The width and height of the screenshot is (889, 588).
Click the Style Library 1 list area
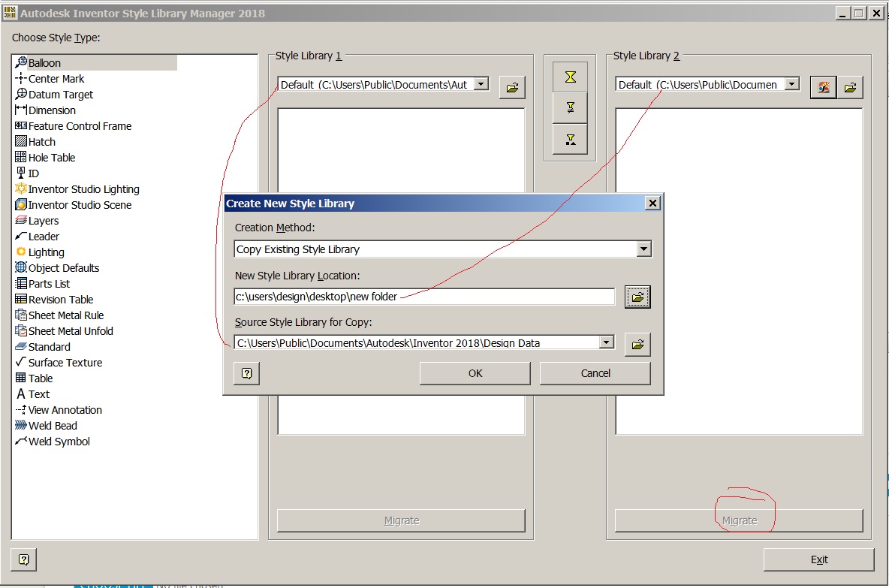(402, 150)
